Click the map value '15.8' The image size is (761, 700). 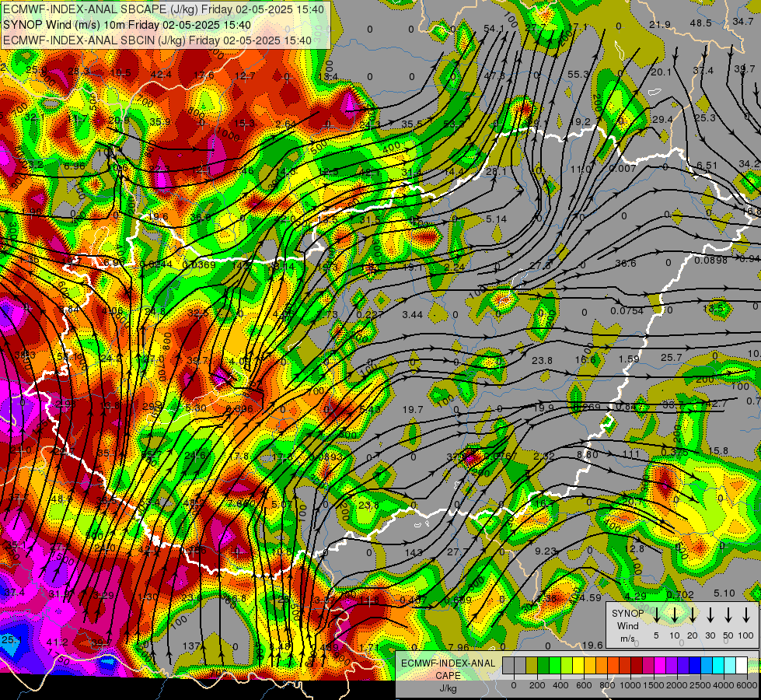(x=717, y=451)
